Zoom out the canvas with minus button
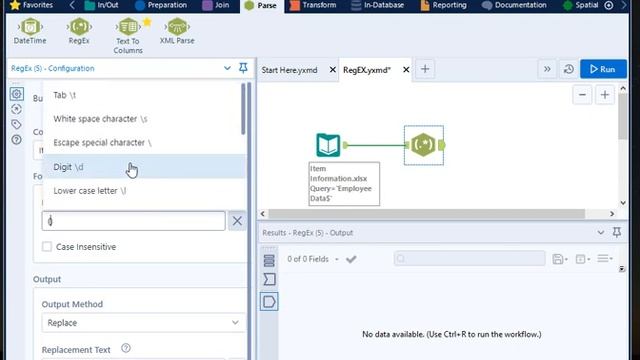Image resolution: width=640 pixels, height=360 pixels. pos(582,95)
